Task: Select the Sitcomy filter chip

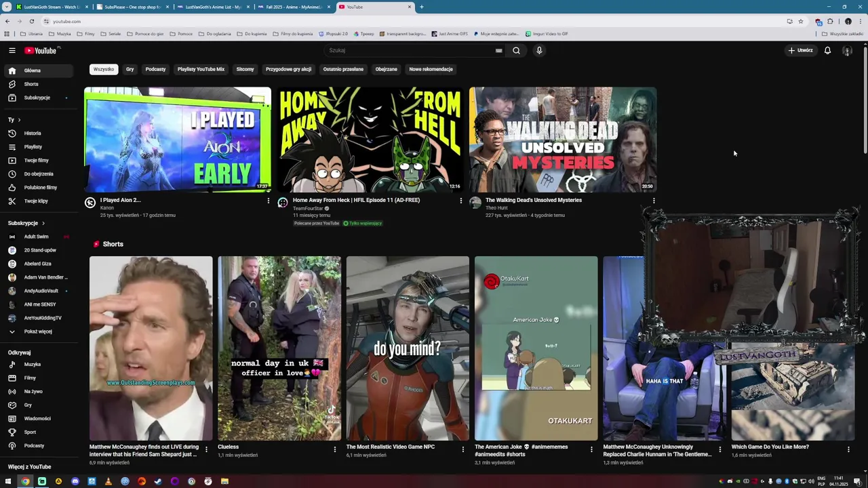Action: 245,69
